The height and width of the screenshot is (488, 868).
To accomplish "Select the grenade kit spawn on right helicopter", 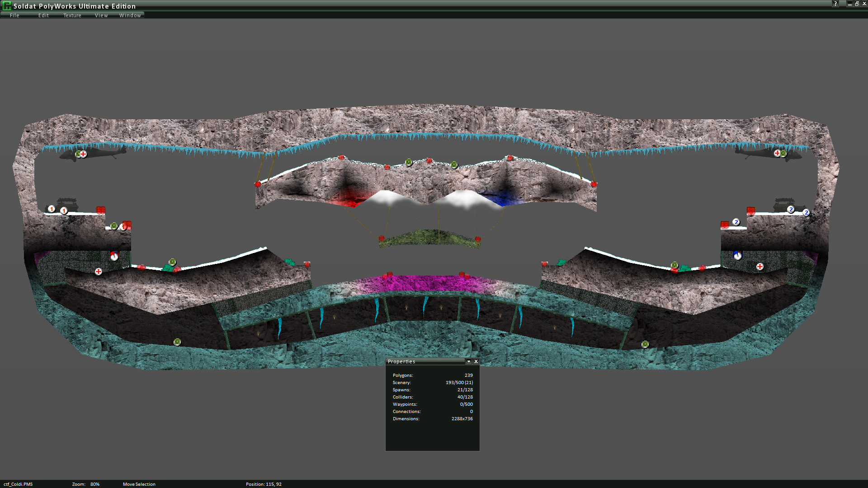I will (783, 154).
